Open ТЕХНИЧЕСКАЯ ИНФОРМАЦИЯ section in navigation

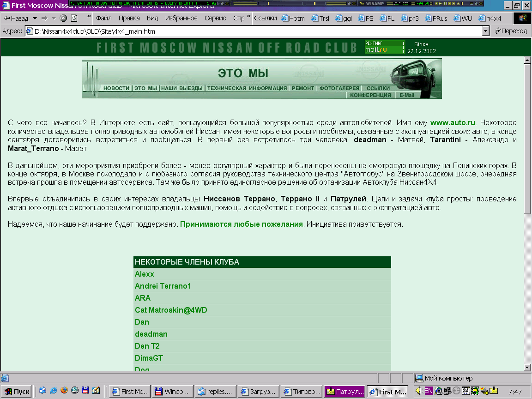pyautogui.click(x=247, y=88)
